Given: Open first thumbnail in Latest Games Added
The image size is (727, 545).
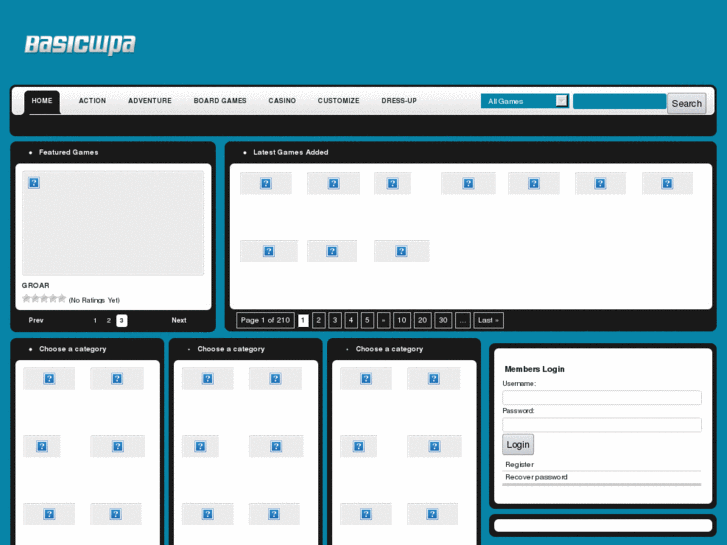Looking at the screenshot, I should point(266,183).
